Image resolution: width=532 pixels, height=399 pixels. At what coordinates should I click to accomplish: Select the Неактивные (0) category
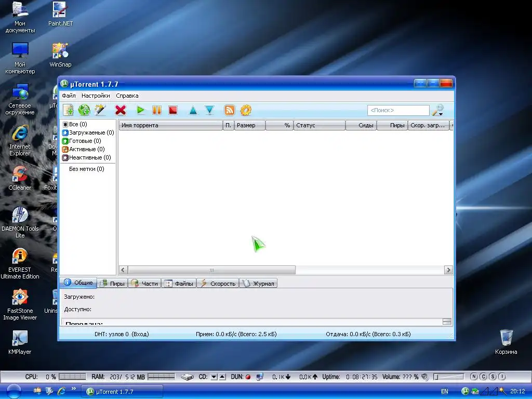click(87, 157)
